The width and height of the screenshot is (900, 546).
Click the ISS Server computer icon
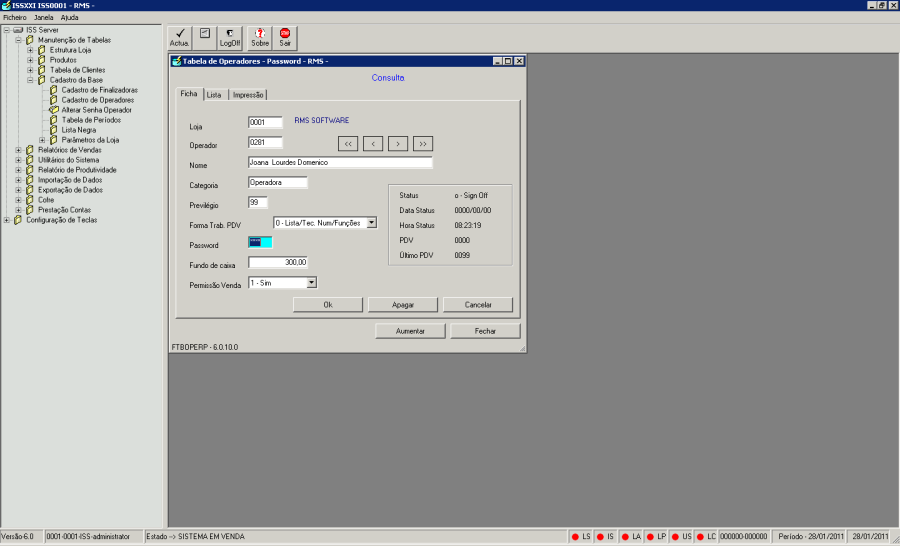click(x=18, y=30)
